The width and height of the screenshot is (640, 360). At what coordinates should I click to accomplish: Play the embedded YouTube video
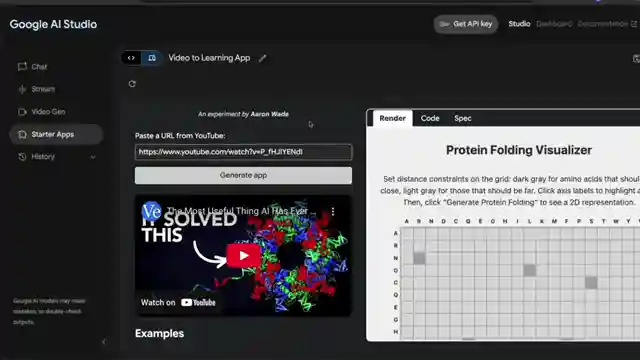point(244,256)
